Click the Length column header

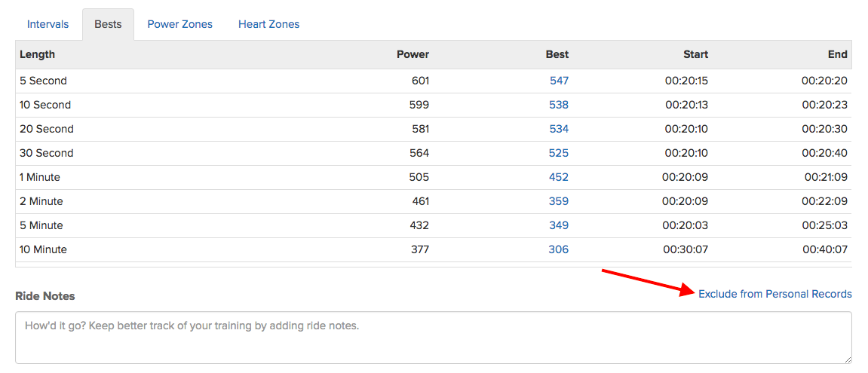pyautogui.click(x=37, y=54)
